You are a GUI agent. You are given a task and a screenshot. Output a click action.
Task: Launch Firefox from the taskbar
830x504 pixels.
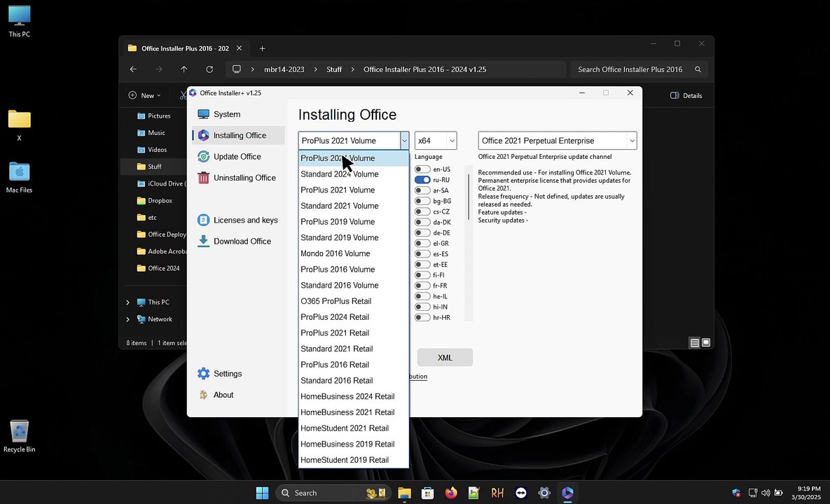pos(451,493)
